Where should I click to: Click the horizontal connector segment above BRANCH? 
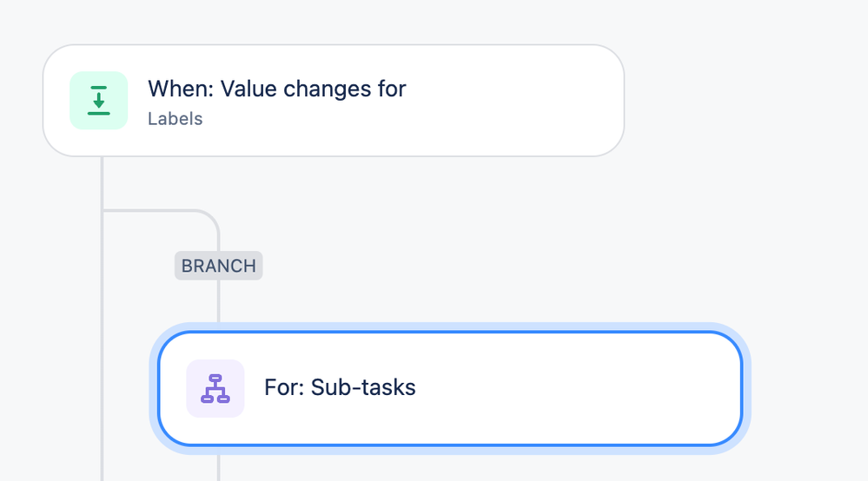coord(156,210)
